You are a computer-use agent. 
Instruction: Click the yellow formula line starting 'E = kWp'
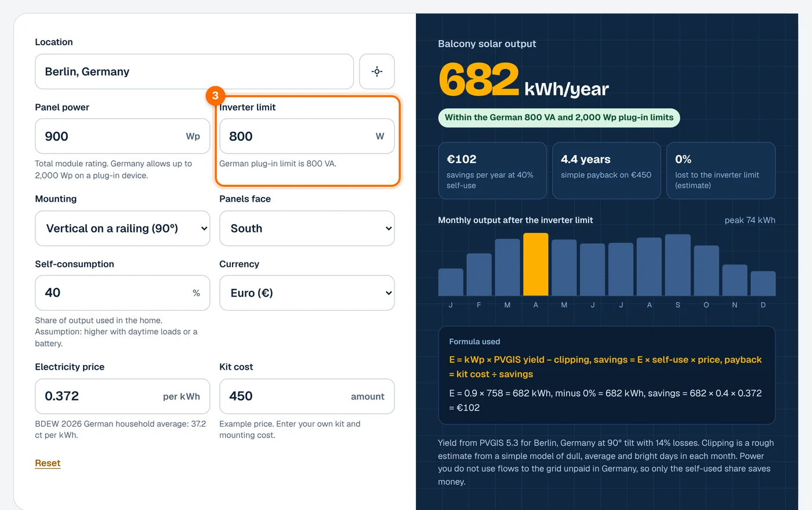[x=606, y=367]
